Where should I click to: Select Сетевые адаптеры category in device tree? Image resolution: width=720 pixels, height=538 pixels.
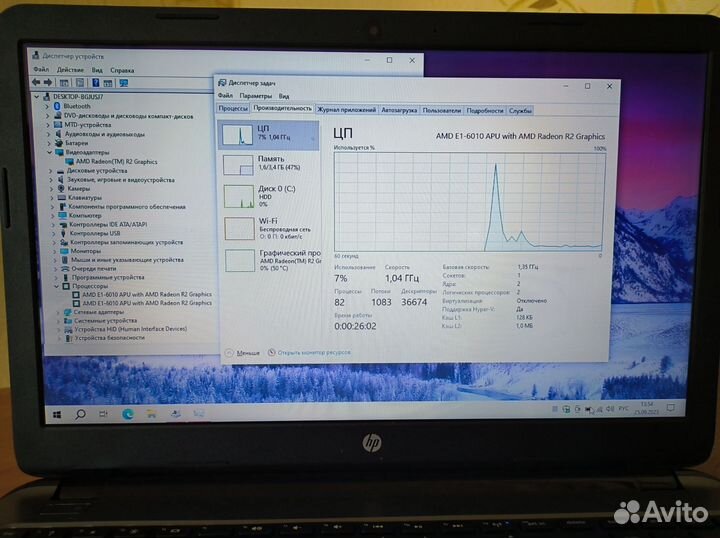coord(99,312)
